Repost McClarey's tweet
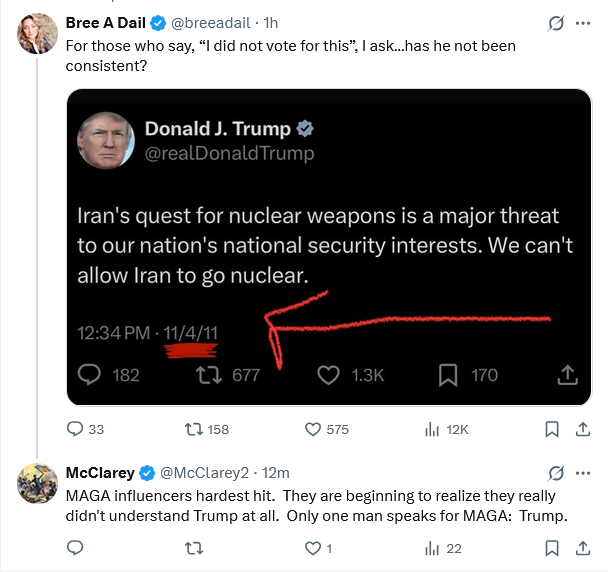 [x=196, y=548]
